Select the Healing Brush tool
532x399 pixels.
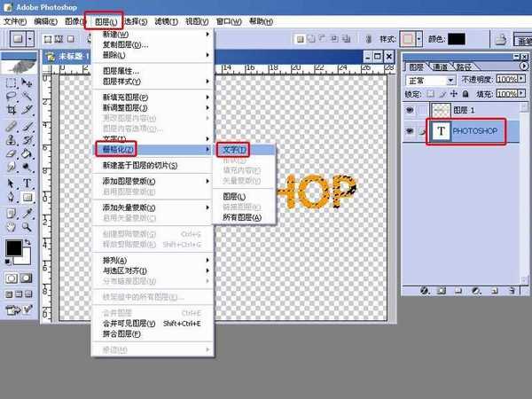11,126
